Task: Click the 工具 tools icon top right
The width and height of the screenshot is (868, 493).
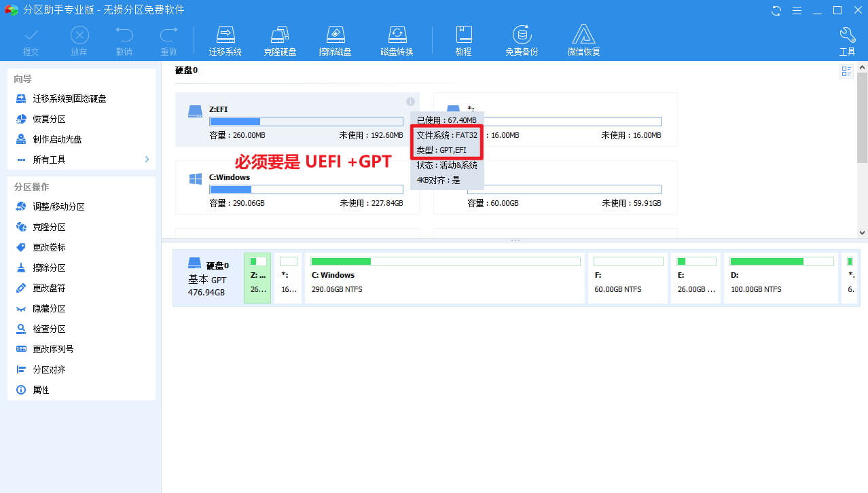Action: pyautogui.click(x=847, y=39)
